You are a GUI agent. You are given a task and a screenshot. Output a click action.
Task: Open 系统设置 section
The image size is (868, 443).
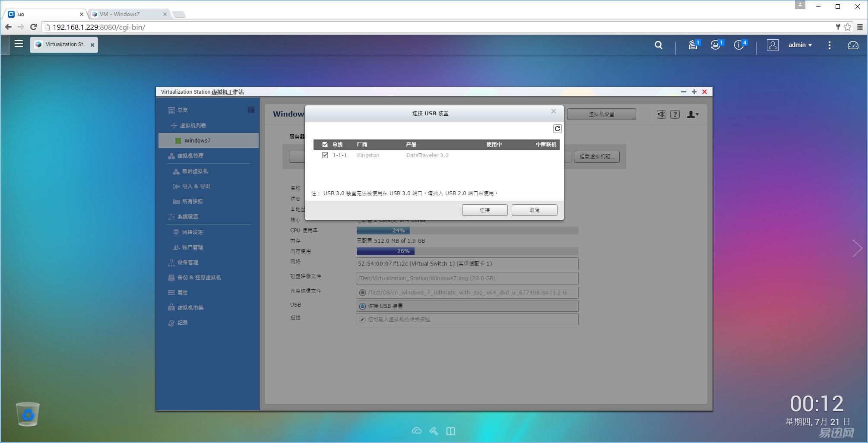pos(183,217)
